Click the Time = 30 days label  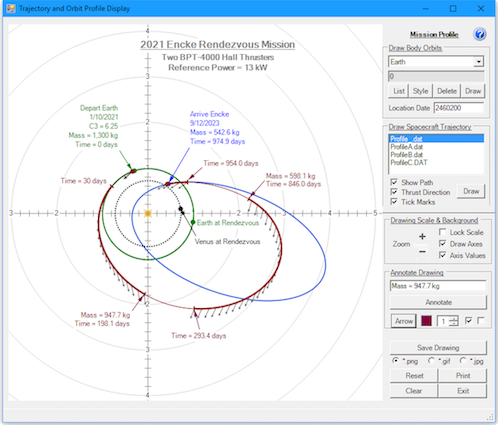pos(83,181)
